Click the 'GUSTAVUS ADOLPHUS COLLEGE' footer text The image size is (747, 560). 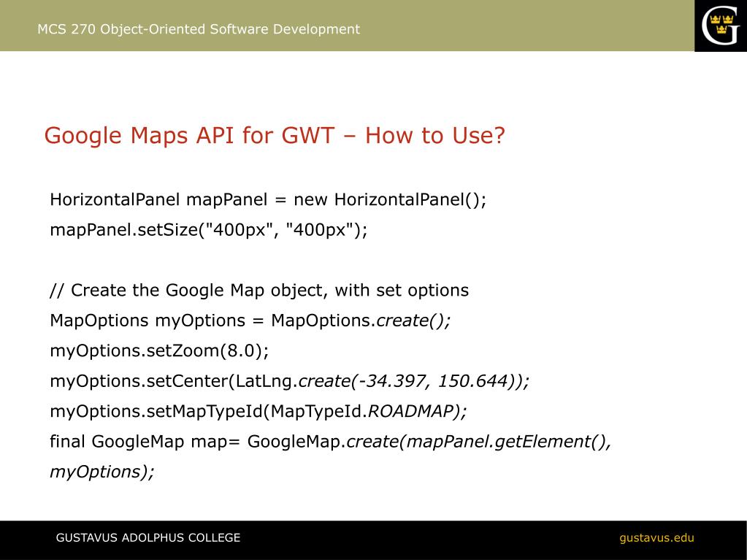tap(148, 537)
